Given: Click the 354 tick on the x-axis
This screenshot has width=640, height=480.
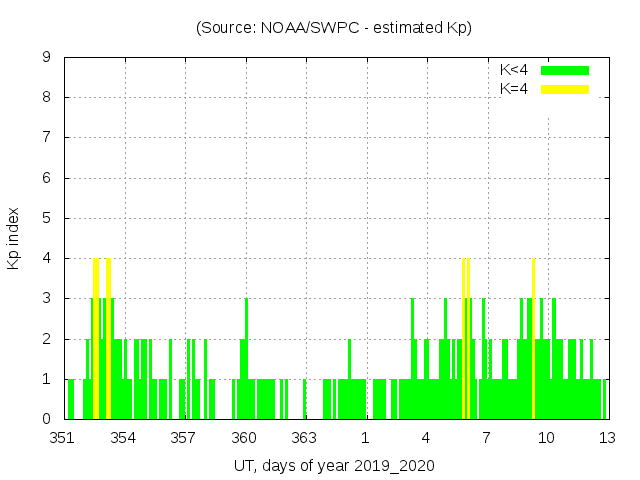Looking at the screenshot, I should [x=123, y=438].
